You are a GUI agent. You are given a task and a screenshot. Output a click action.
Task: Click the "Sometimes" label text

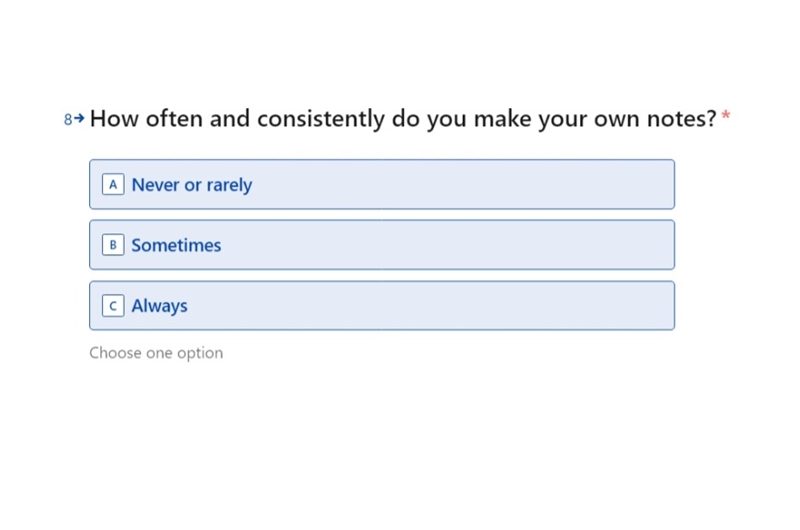(176, 245)
